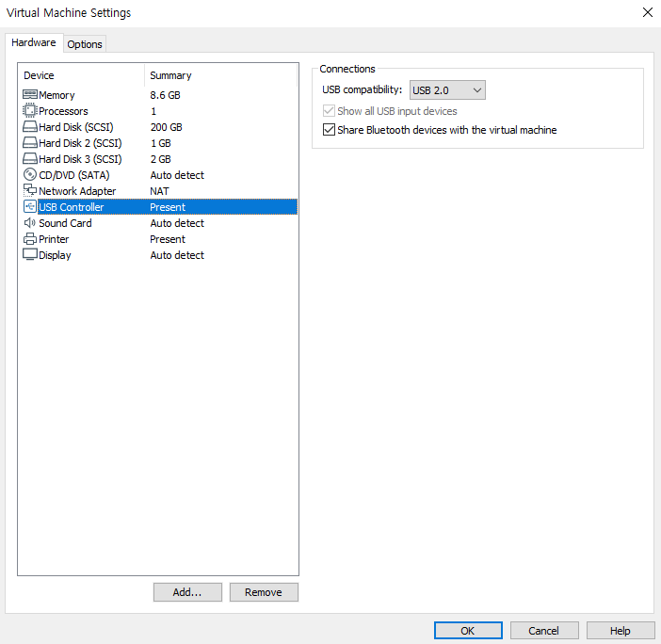661x644 pixels.
Task: Select the Display row label
Action: pyautogui.click(x=55, y=255)
